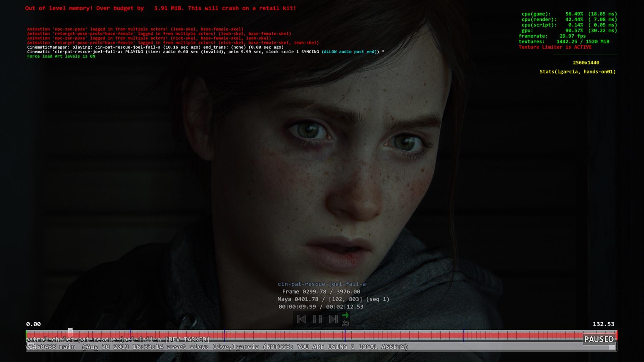Click the red cinematic timeline bar
The width and height of the screenshot is (644, 362).
(321, 335)
